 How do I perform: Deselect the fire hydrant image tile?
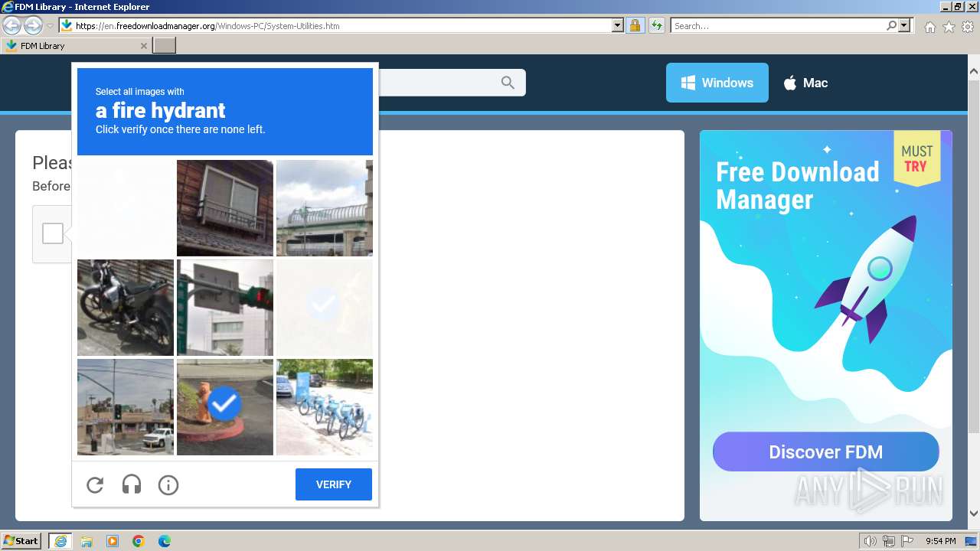[225, 407]
